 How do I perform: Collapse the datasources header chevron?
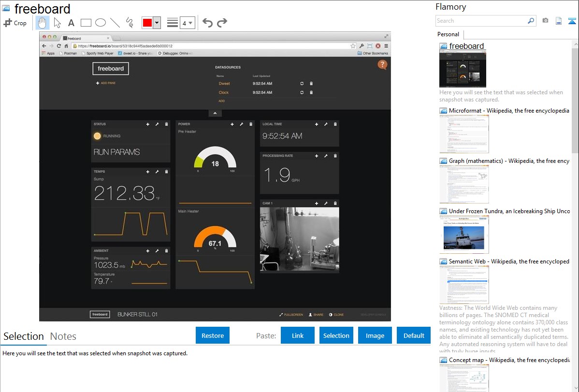[x=215, y=113]
